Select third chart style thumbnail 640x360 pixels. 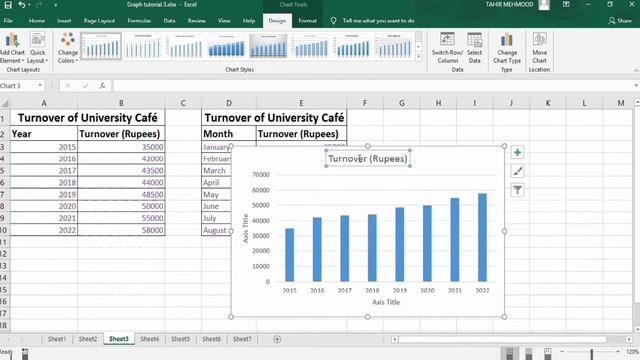(x=184, y=46)
